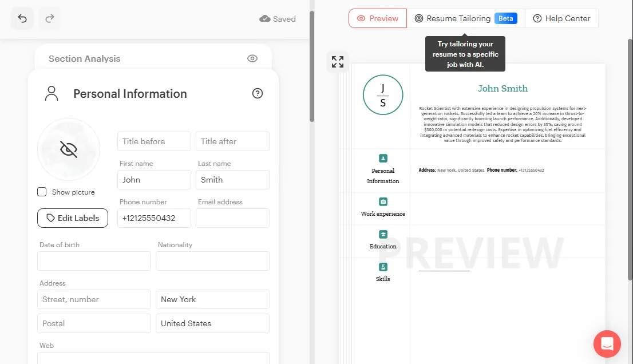The height and width of the screenshot is (364, 633).
Task: Click the JS initials avatar in preview
Action: 383,95
